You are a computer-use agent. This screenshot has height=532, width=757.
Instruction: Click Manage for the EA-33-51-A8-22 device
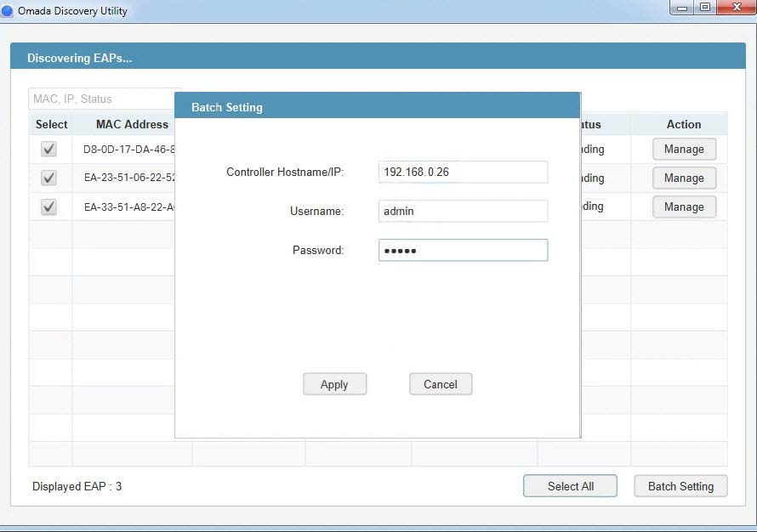point(684,207)
